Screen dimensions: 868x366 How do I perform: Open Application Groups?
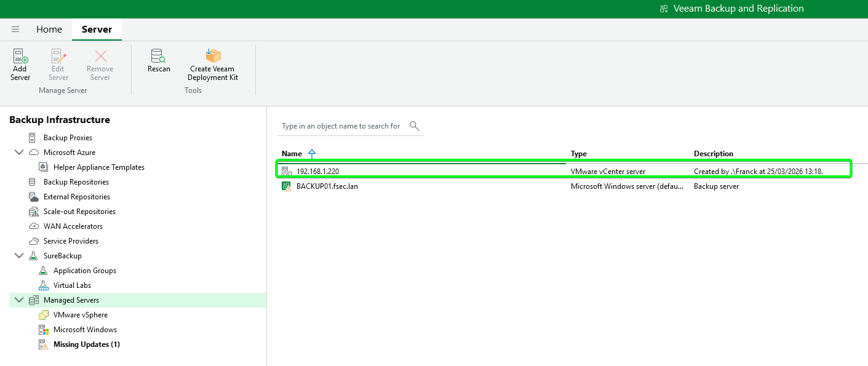85,271
